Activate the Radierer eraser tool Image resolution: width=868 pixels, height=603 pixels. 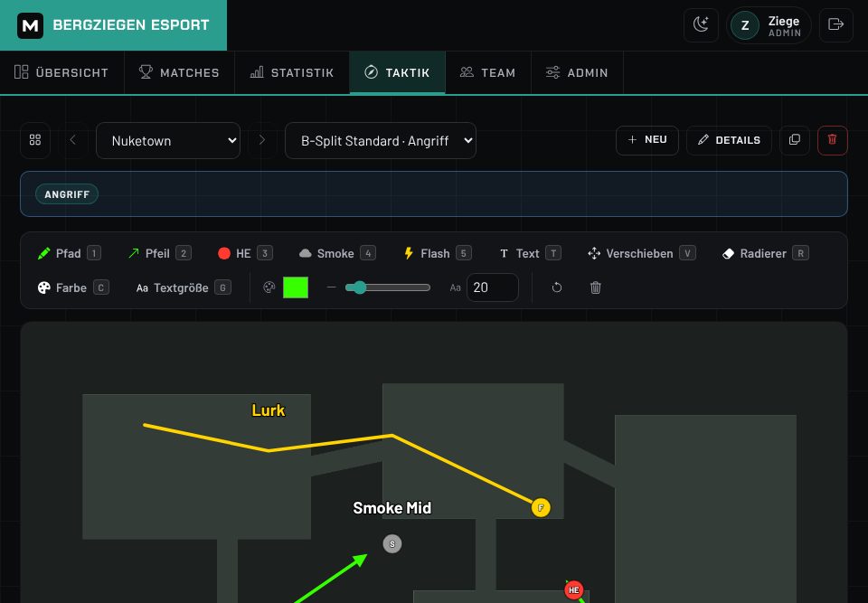click(x=766, y=254)
